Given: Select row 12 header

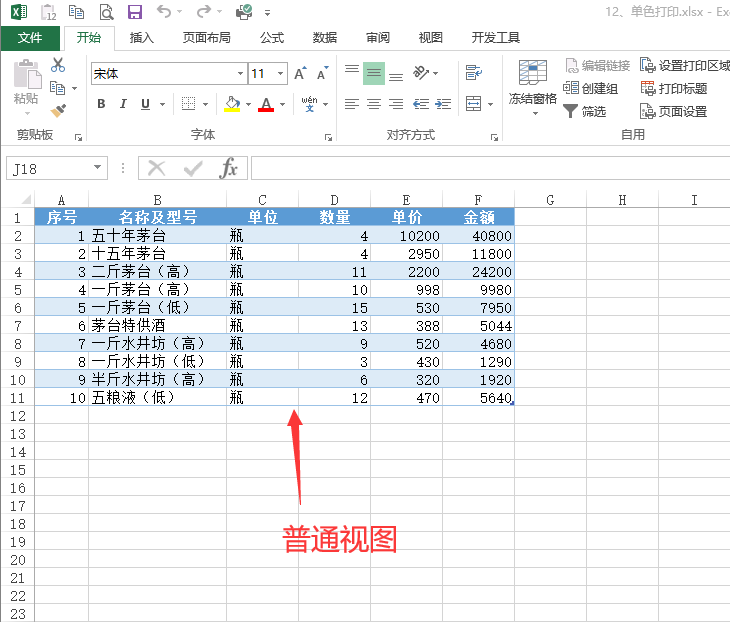Looking at the screenshot, I should coord(18,416).
